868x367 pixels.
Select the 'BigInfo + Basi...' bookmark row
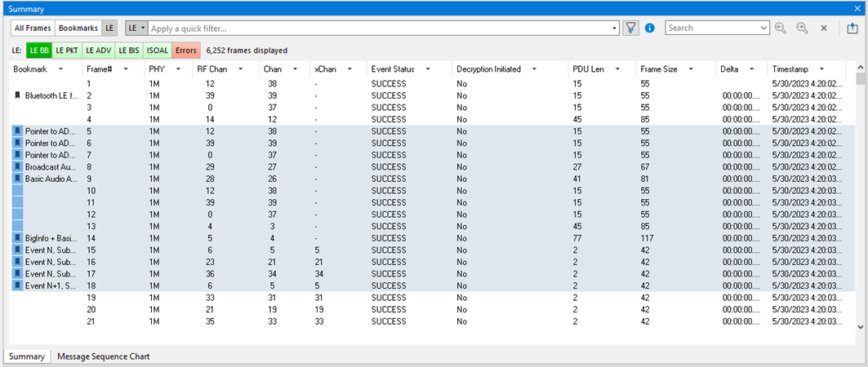click(432, 238)
